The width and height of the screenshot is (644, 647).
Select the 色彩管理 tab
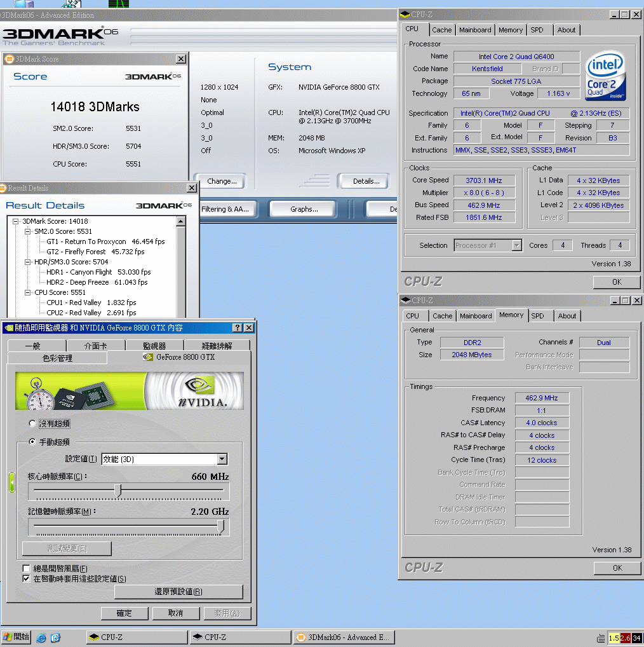point(57,358)
